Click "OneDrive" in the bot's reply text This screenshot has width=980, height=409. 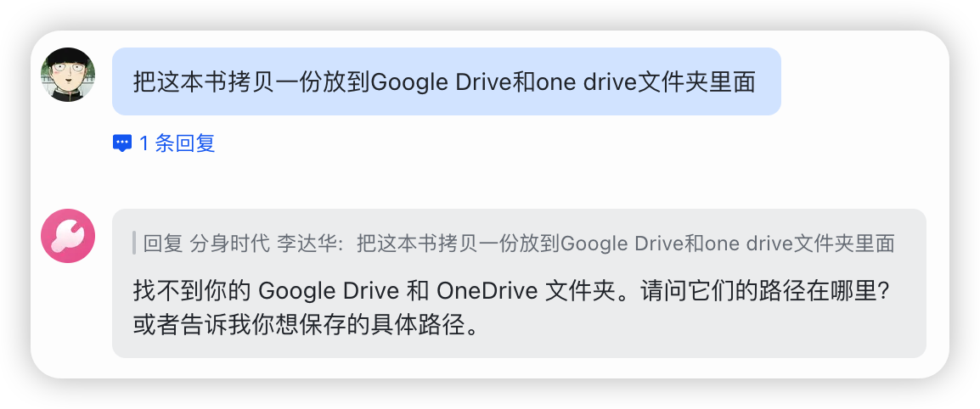pyautogui.click(x=487, y=292)
